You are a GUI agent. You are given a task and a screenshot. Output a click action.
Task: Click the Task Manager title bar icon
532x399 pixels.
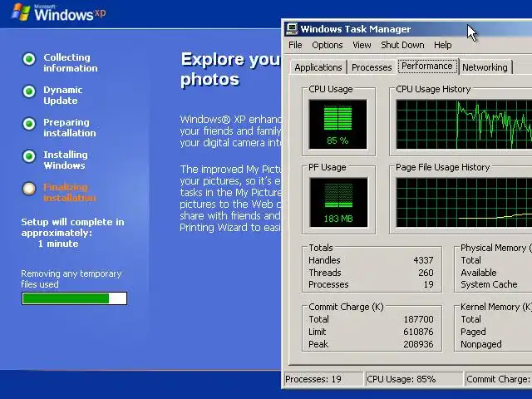point(292,29)
